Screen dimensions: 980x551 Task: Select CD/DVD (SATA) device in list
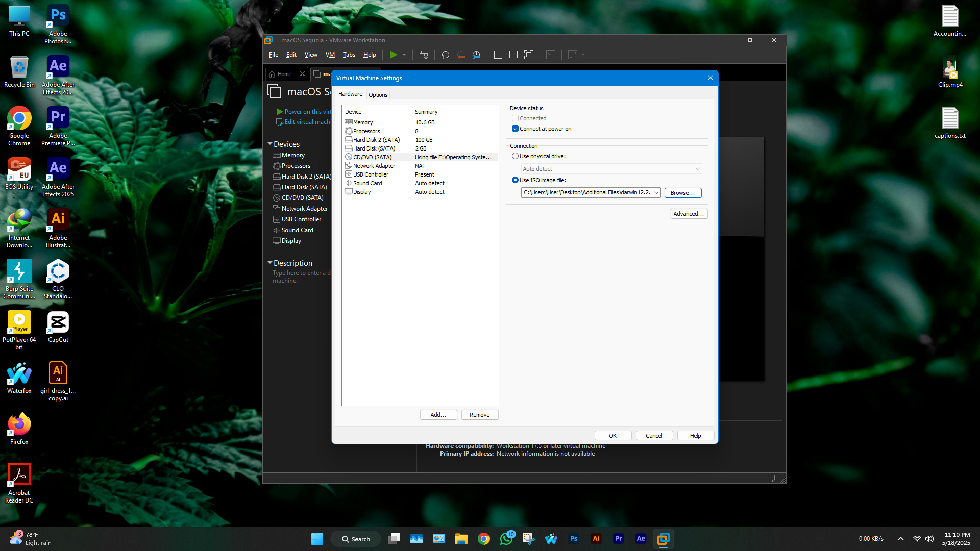(373, 157)
